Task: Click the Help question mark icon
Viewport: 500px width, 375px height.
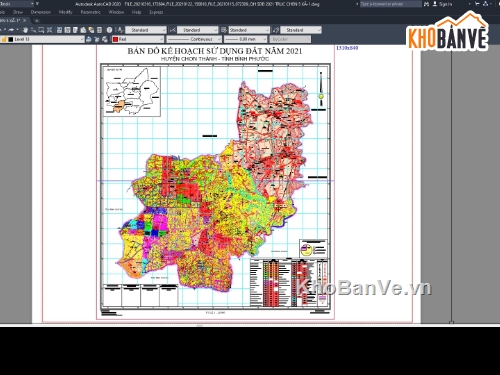Action: click(109, 30)
